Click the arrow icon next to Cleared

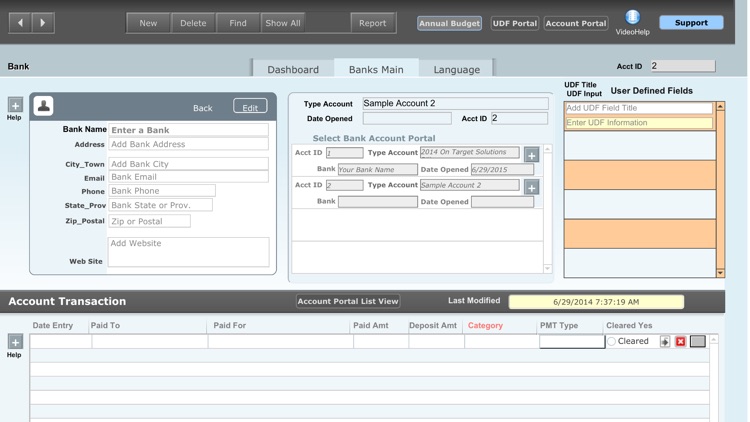[x=665, y=342]
